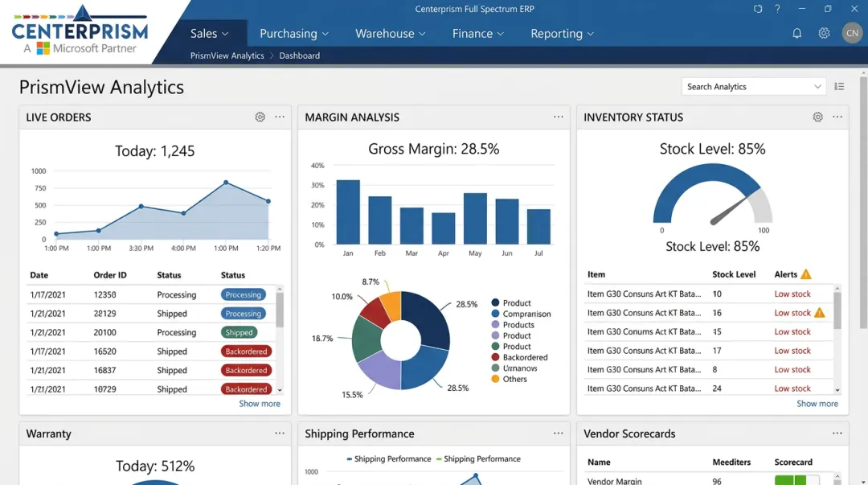The width and height of the screenshot is (868, 485).
Task: Click the help question mark icon
Action: pyautogui.click(x=777, y=9)
